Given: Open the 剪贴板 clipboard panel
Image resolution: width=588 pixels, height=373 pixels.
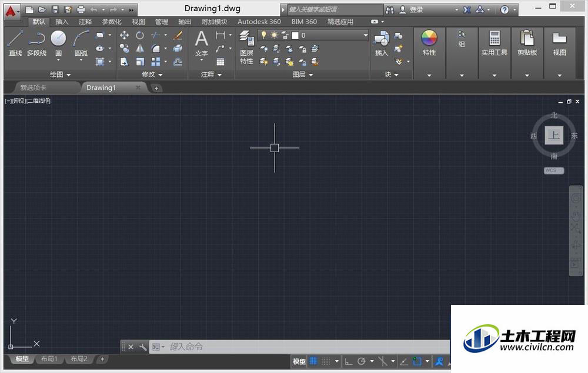Looking at the screenshot, I should (x=527, y=43).
